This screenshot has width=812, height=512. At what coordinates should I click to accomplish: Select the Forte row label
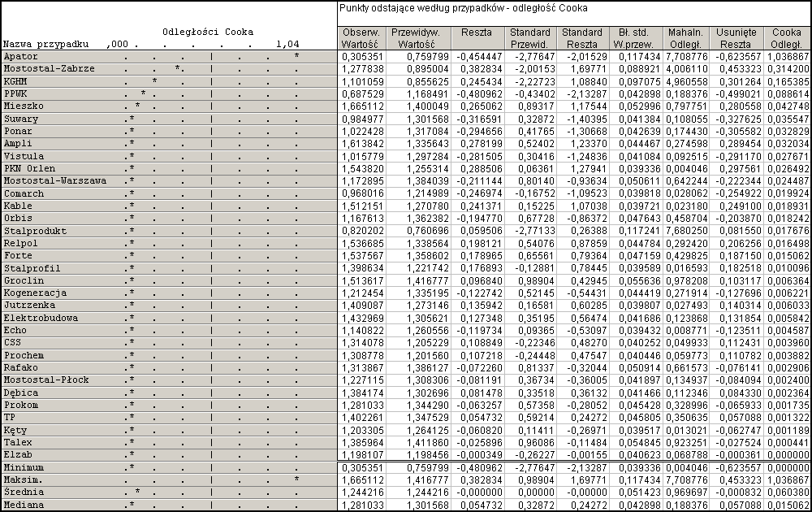pos(18,255)
